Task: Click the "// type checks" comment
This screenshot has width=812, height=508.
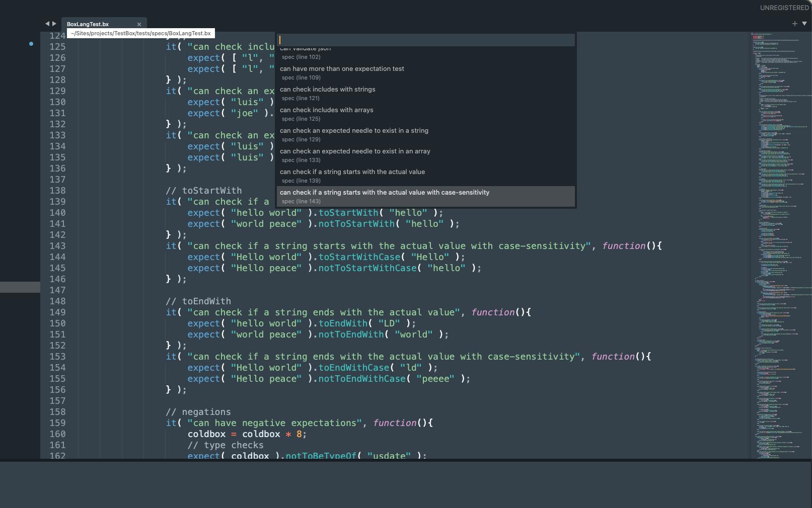Action: tap(226, 445)
